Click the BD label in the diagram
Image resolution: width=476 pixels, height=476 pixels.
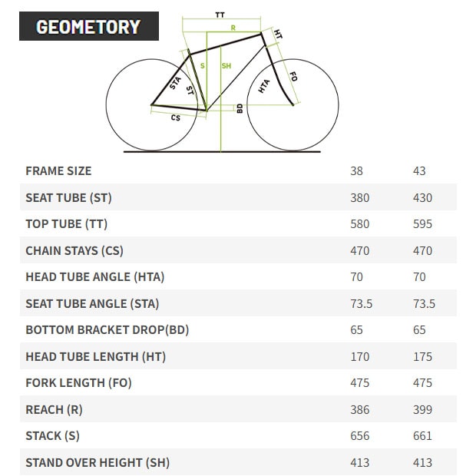click(x=240, y=108)
